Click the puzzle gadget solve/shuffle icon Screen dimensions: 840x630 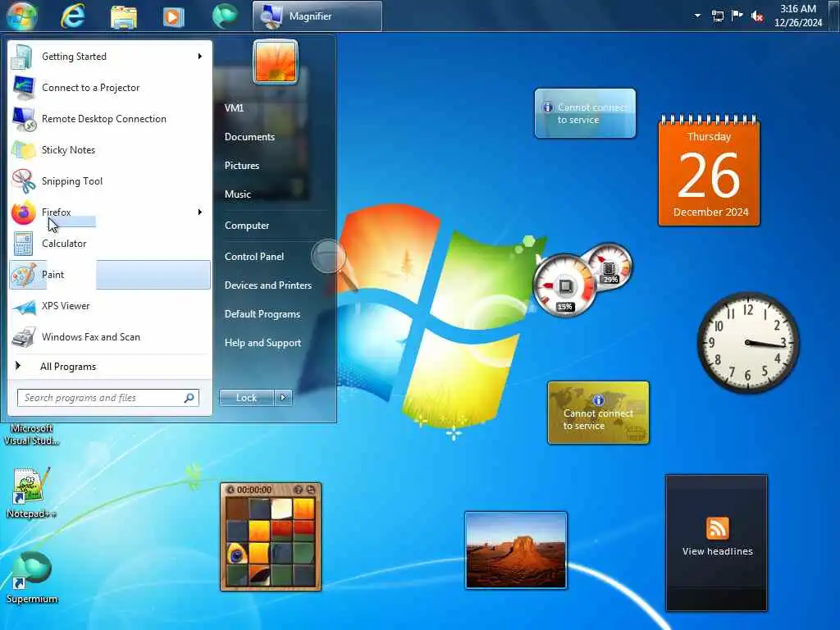311,490
